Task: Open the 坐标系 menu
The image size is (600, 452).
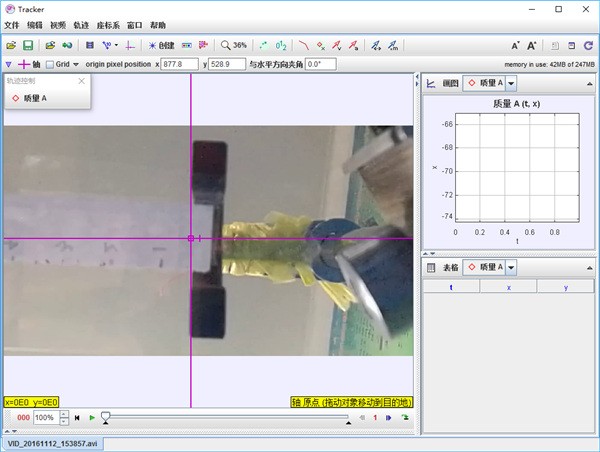Action: (x=108, y=25)
